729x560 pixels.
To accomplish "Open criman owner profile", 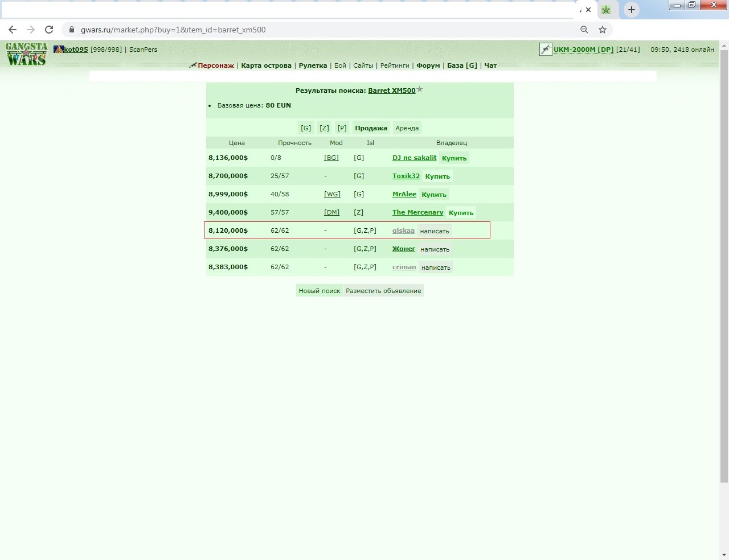I will tap(404, 267).
